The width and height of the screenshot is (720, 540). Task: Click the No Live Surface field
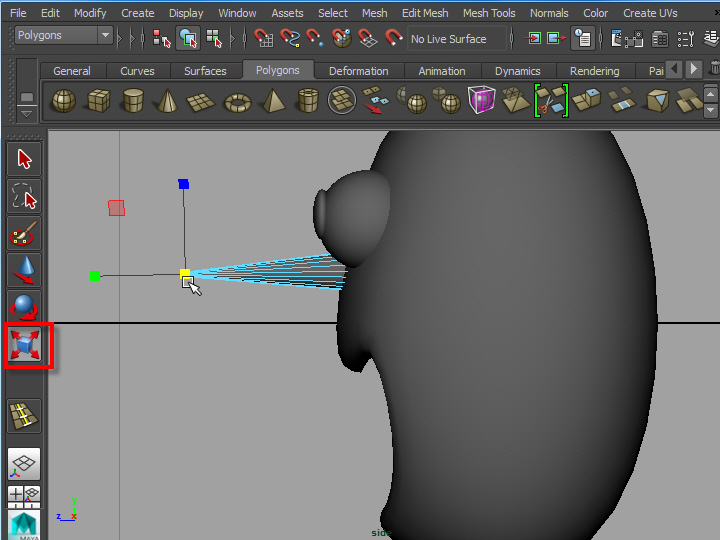(x=455, y=39)
